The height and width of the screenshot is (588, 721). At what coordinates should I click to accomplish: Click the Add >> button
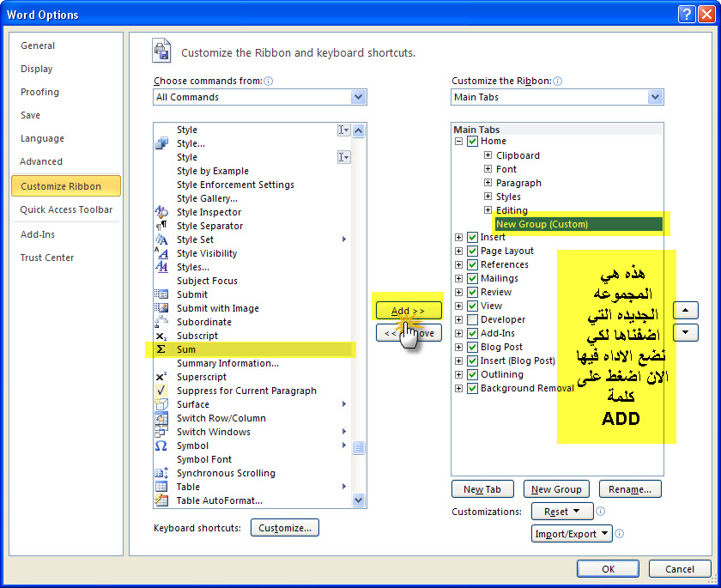(409, 311)
